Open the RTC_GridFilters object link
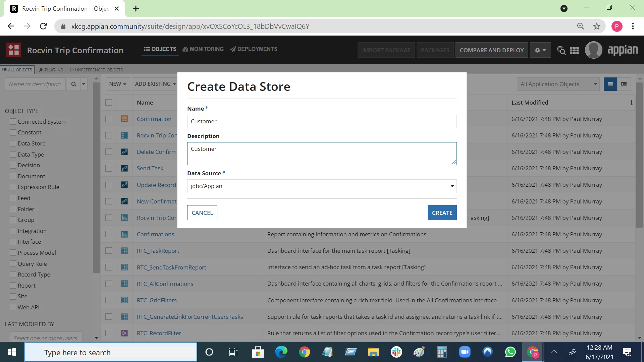 coord(157,300)
